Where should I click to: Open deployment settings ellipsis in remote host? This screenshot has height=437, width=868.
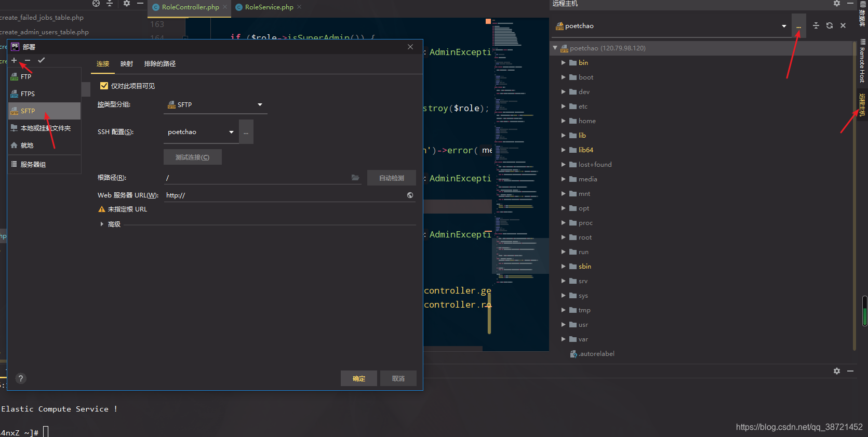click(x=799, y=26)
